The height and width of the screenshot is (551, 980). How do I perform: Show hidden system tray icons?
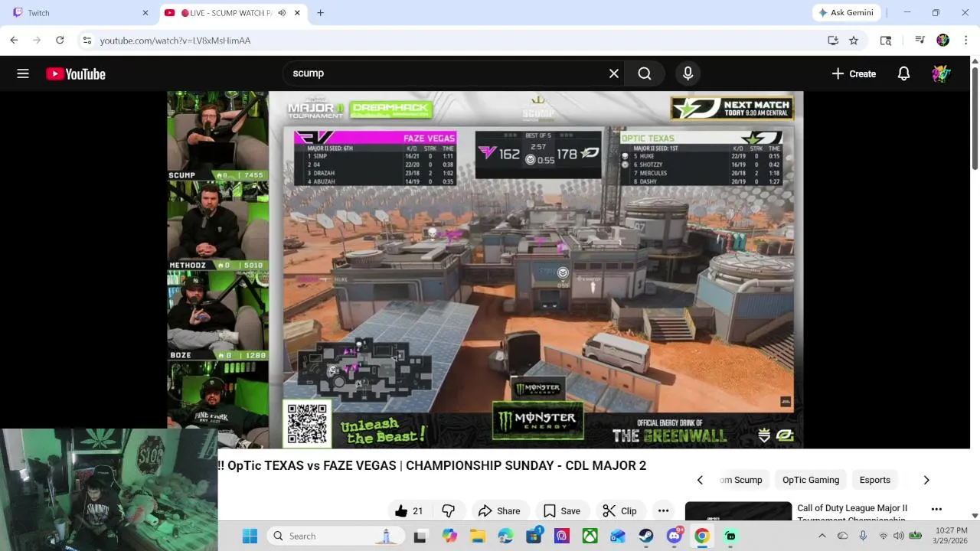(822, 536)
